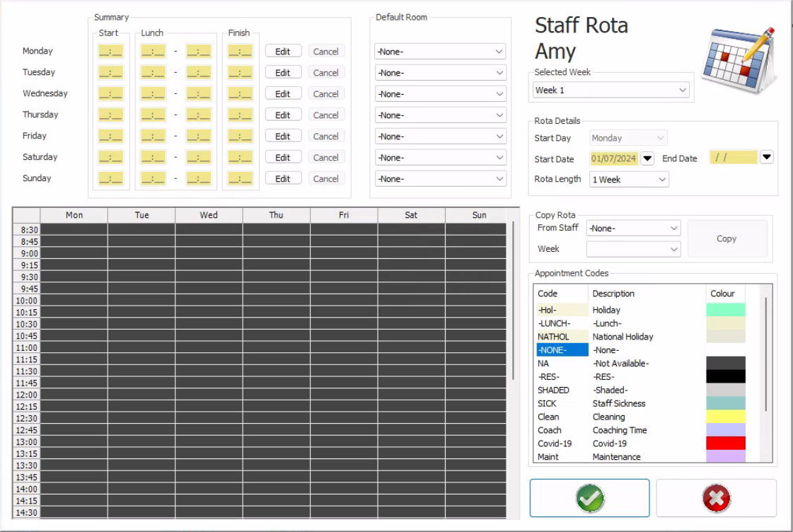Click the rota grid vertical scrollbar
Image resolution: width=793 pixels, height=532 pixels.
[514, 301]
